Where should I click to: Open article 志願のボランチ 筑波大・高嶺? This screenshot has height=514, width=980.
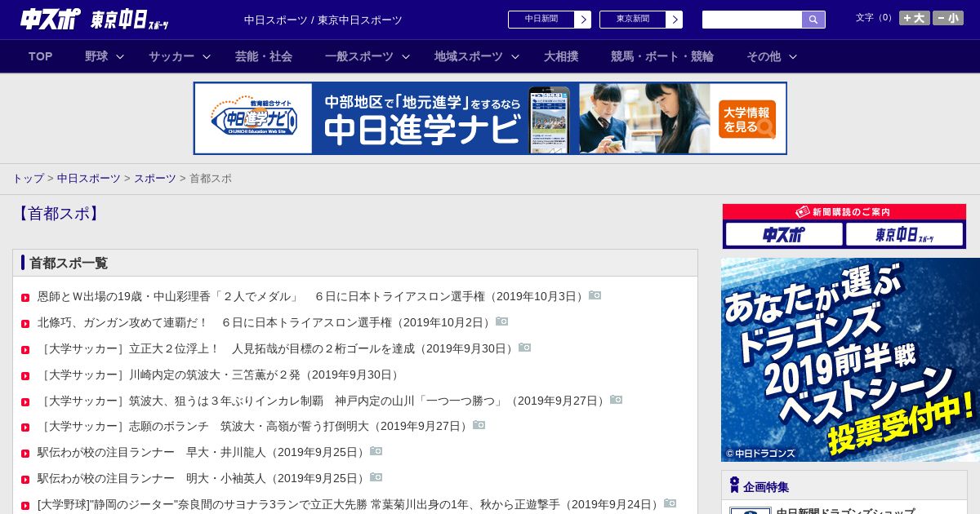point(254,426)
